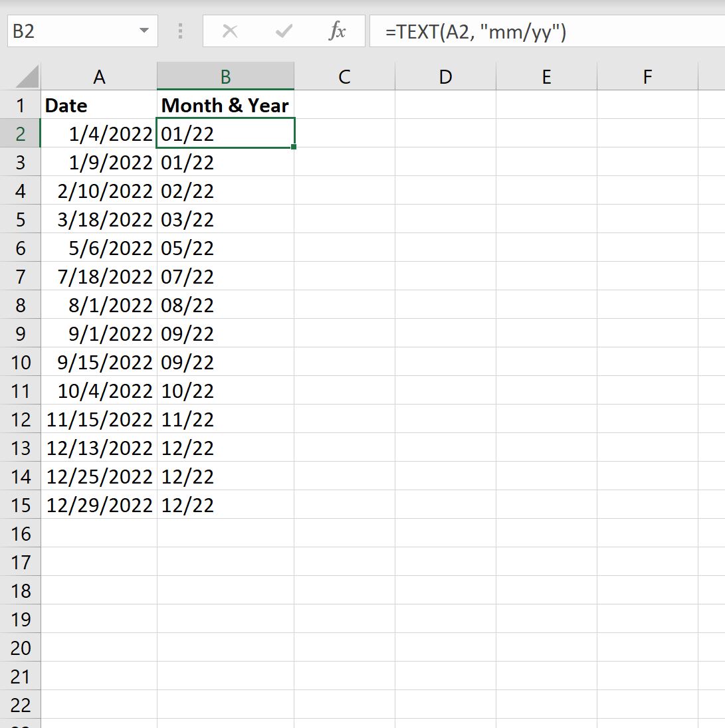Select the Date header cell
Image resolution: width=725 pixels, height=728 pixels.
tap(99, 105)
